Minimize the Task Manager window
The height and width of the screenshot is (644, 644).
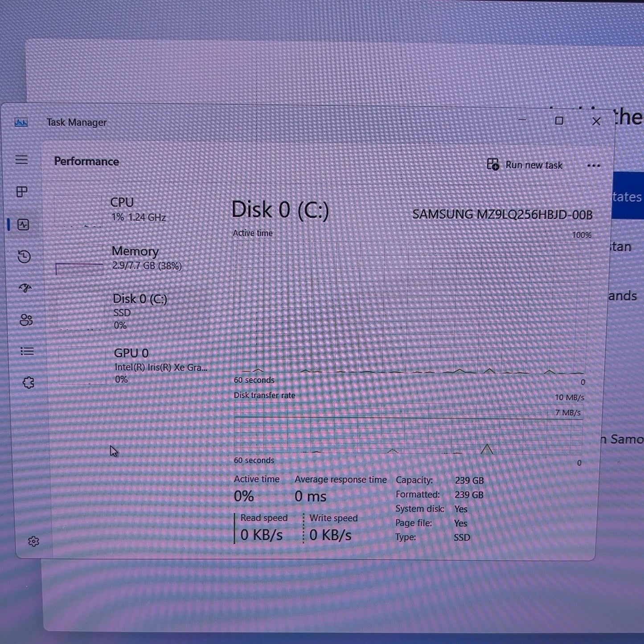click(x=522, y=120)
